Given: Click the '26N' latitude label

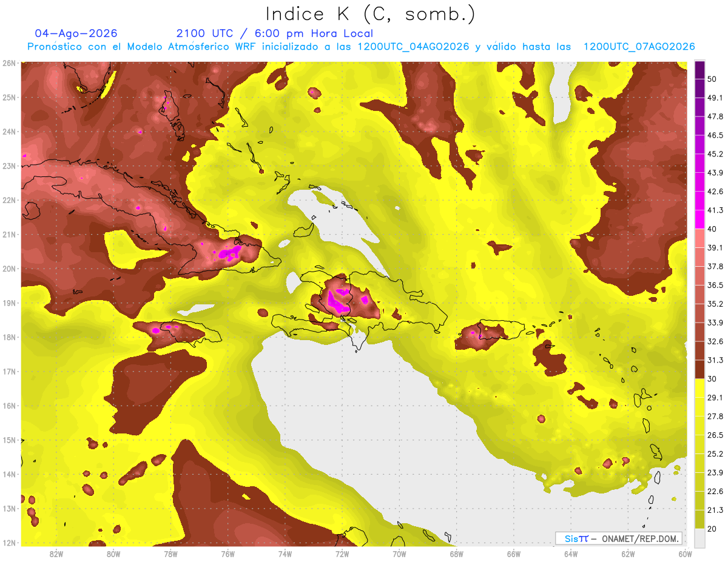Looking at the screenshot, I should click(9, 63).
